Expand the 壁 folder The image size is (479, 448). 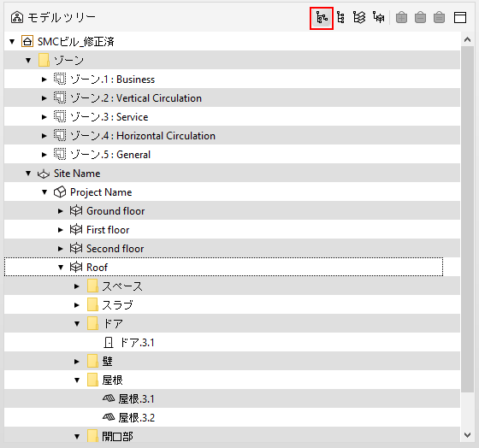[77, 362]
